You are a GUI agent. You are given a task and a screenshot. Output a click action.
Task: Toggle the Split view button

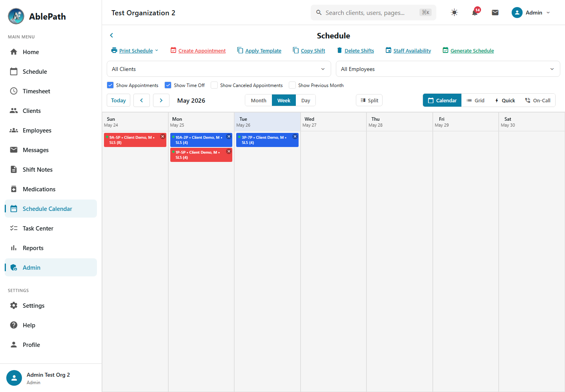tap(369, 100)
